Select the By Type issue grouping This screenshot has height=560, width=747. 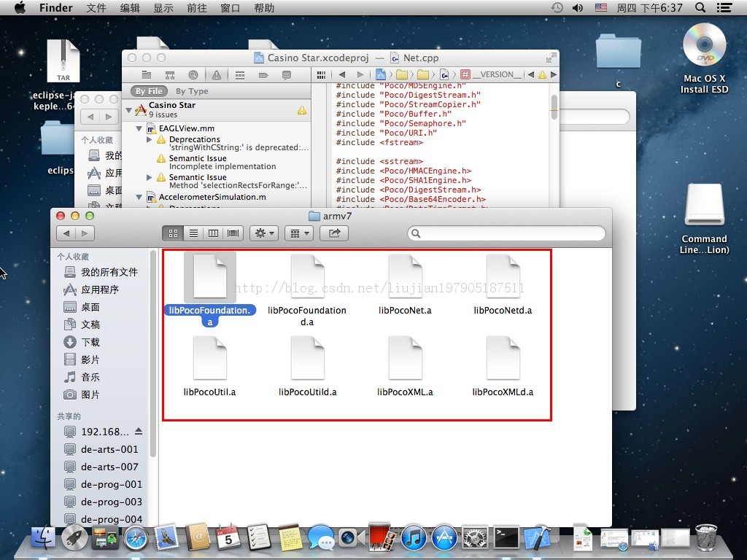pos(192,91)
